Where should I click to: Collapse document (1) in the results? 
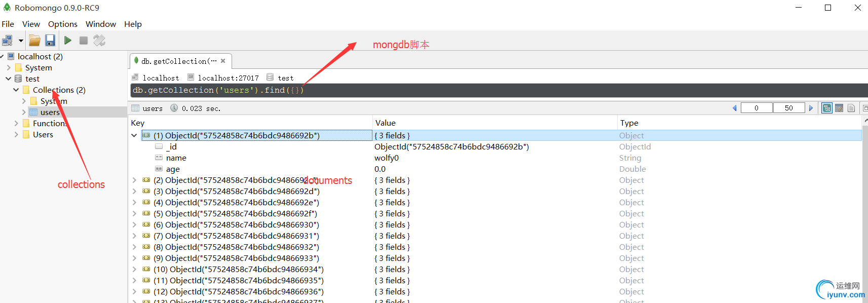point(134,135)
